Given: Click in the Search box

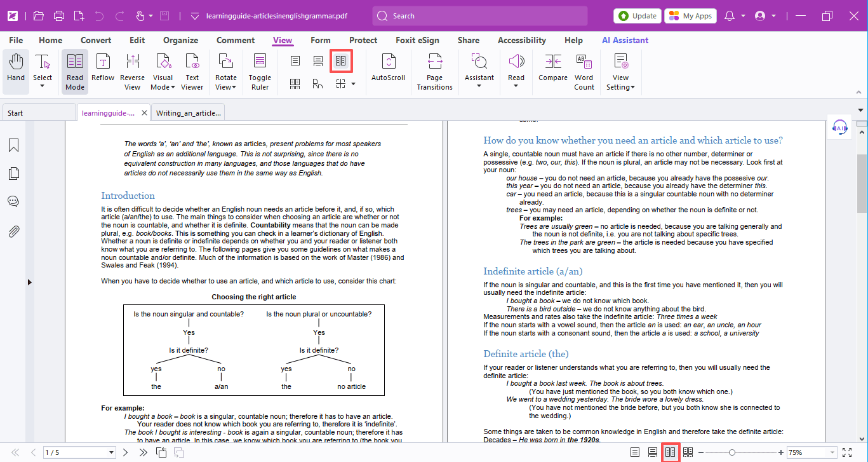Looking at the screenshot, I should pos(480,16).
